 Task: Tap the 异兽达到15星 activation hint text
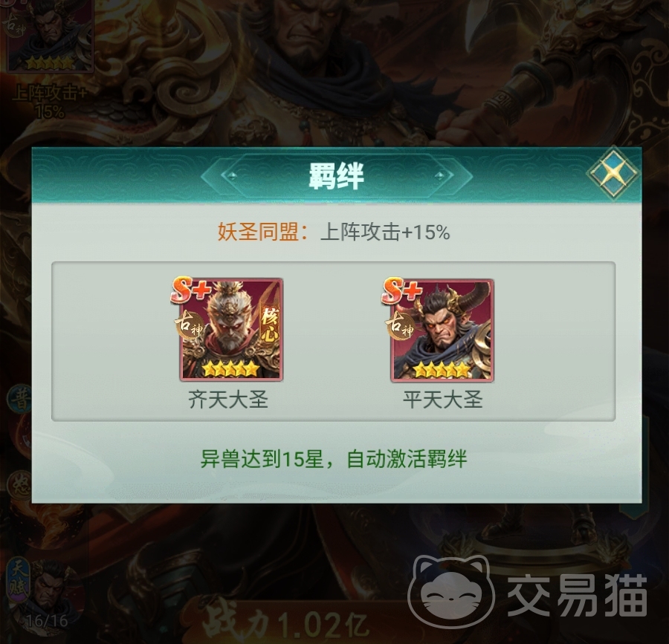coord(334,459)
